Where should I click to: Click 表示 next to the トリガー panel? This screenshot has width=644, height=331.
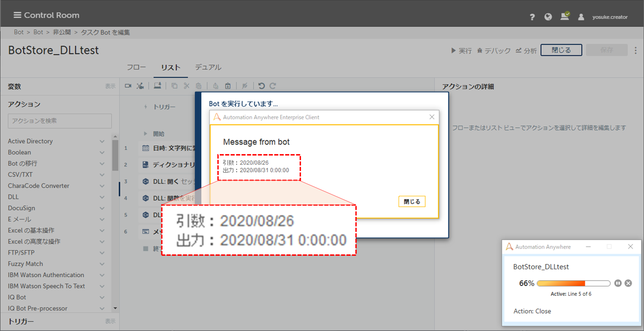[x=110, y=321]
